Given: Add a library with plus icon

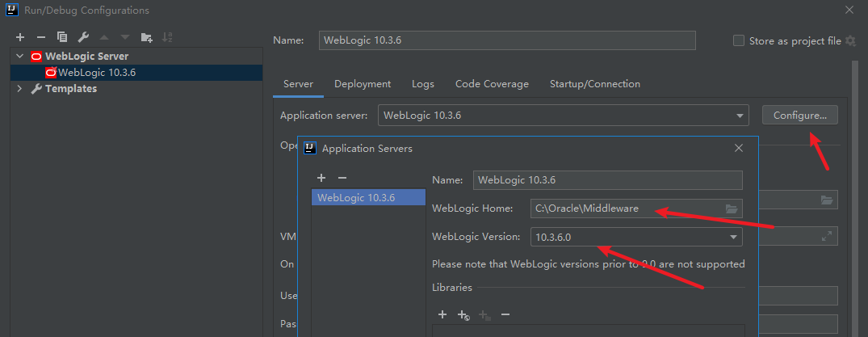Looking at the screenshot, I should click(442, 315).
